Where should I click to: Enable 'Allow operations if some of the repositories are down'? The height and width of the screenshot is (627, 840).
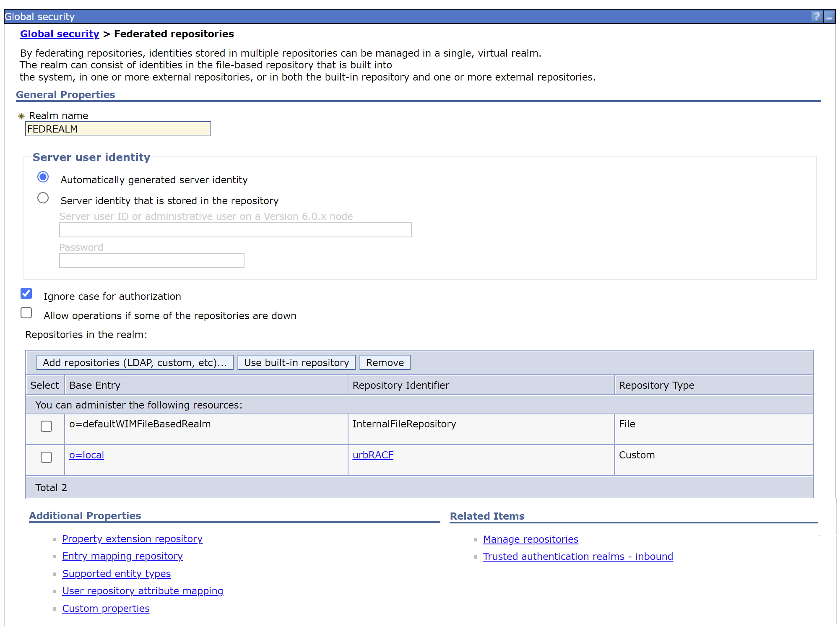26,313
